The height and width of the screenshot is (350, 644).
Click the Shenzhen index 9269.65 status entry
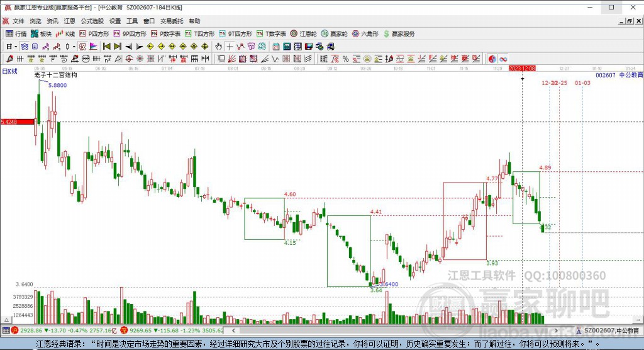(172, 330)
